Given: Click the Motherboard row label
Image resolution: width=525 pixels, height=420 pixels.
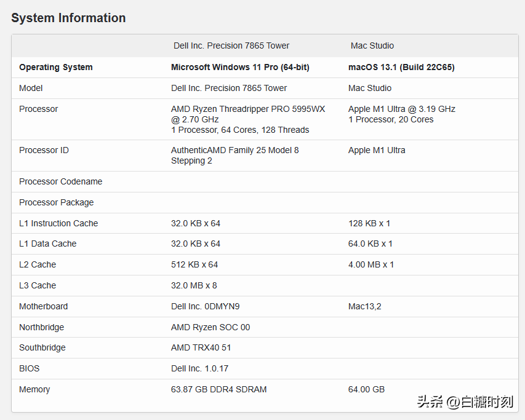Looking at the screenshot, I should click(44, 307).
